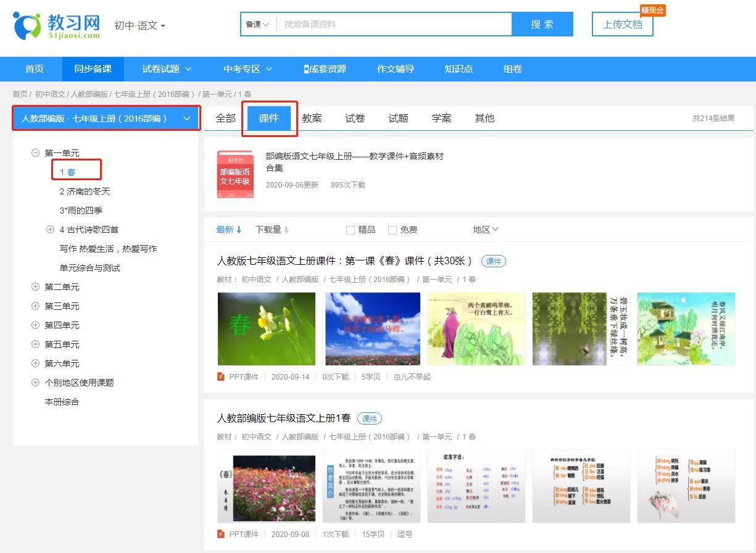Open the 作文辅导 menu item
Viewport: 756px width, 553px height.
point(396,69)
